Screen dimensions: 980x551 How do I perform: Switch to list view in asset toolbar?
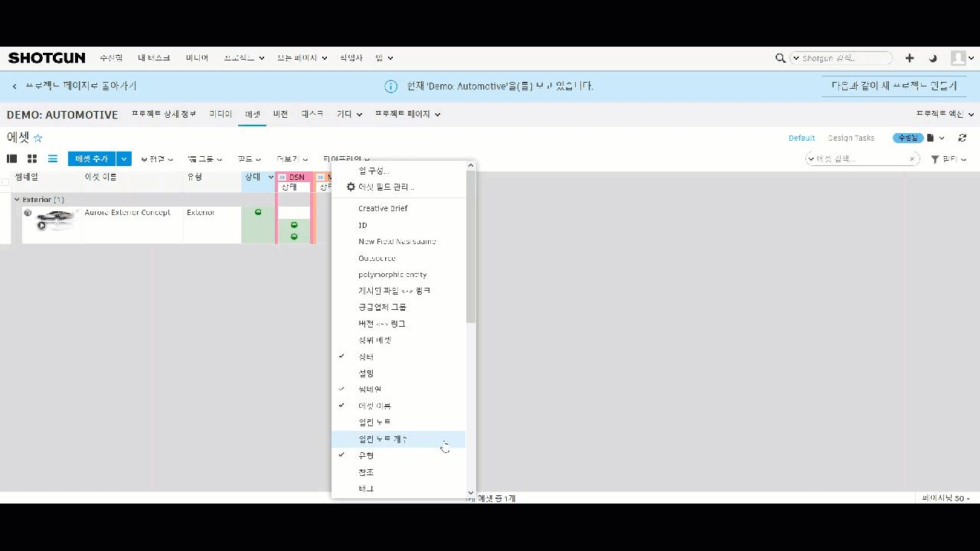click(x=52, y=158)
